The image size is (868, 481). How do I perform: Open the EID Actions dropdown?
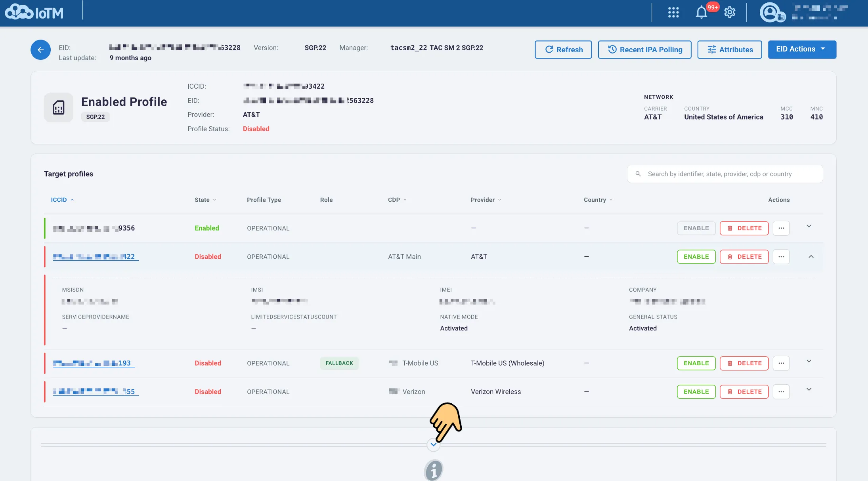(x=802, y=50)
